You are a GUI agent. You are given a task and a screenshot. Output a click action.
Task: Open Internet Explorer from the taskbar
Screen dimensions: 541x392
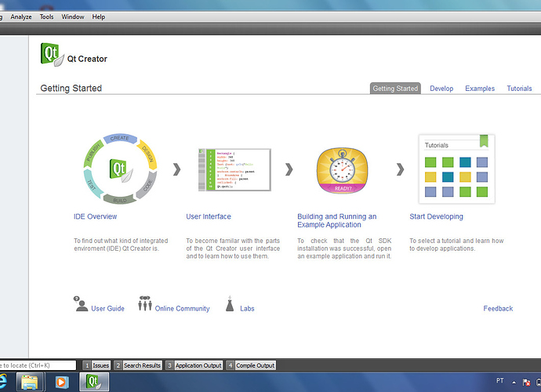(x=3, y=382)
